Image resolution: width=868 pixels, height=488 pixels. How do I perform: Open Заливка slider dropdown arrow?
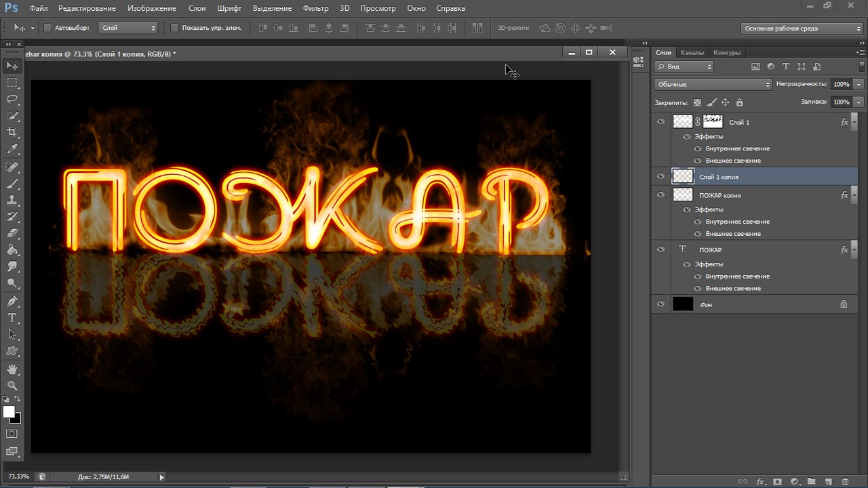[x=859, y=102]
